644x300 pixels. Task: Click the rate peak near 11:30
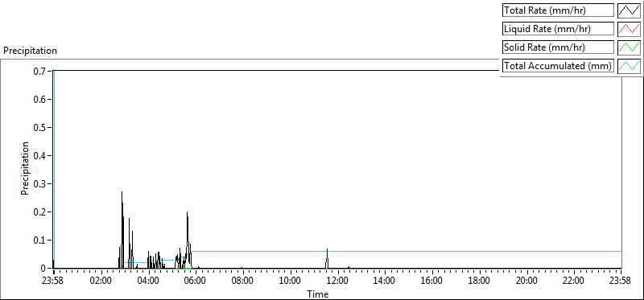tap(328, 249)
